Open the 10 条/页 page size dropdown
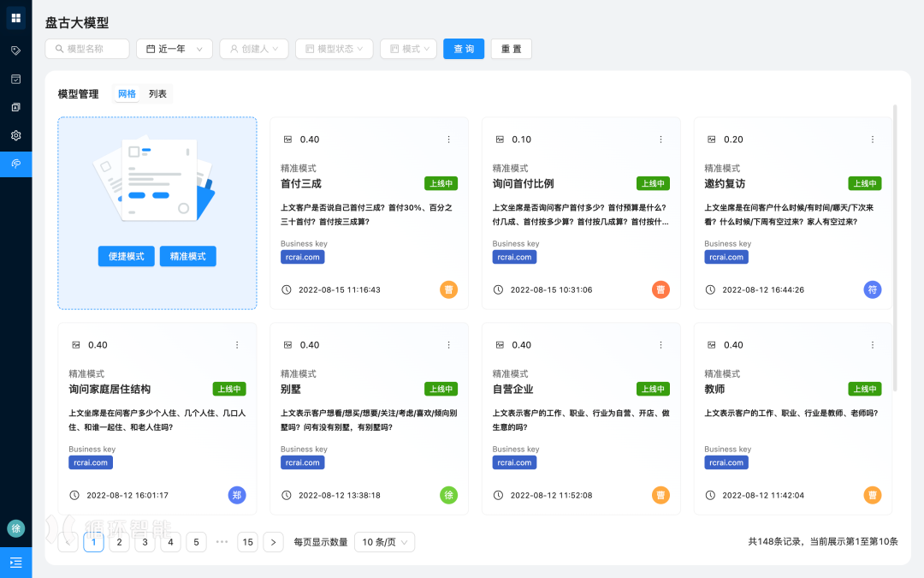This screenshot has width=924, height=578. (385, 542)
